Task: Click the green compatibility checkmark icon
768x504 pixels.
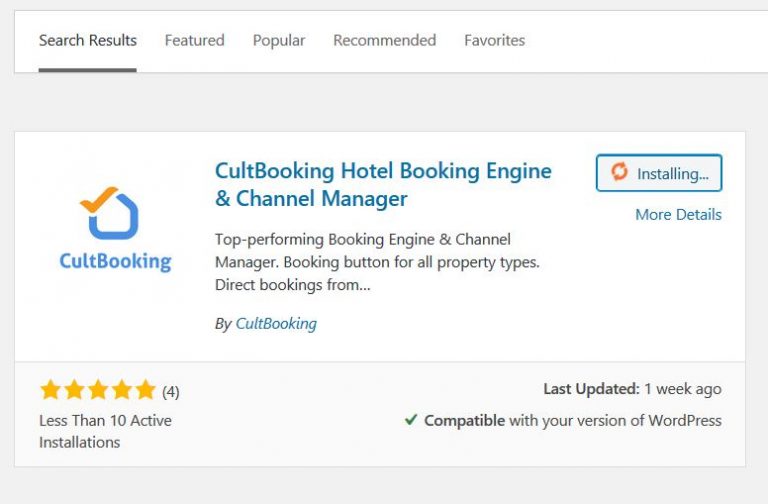Action: click(411, 420)
